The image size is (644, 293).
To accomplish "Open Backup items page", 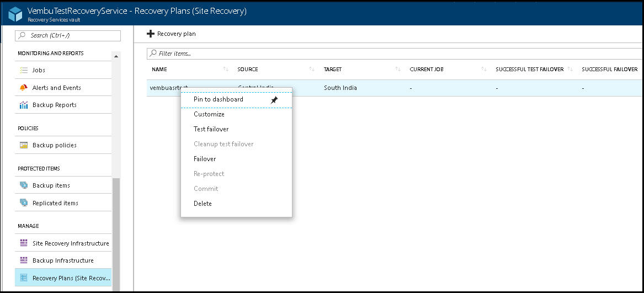I will click(63, 185).
